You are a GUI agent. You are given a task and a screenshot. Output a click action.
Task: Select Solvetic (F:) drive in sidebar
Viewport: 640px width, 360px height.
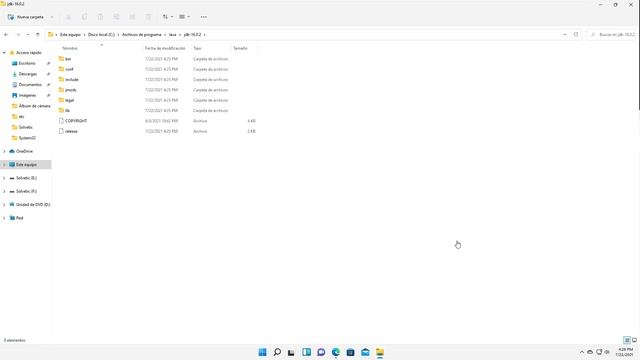pos(26,191)
